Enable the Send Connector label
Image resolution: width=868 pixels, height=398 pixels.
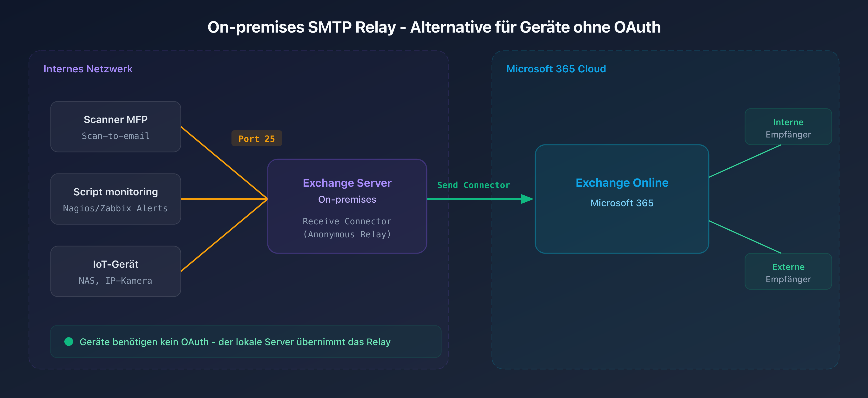[x=474, y=185]
